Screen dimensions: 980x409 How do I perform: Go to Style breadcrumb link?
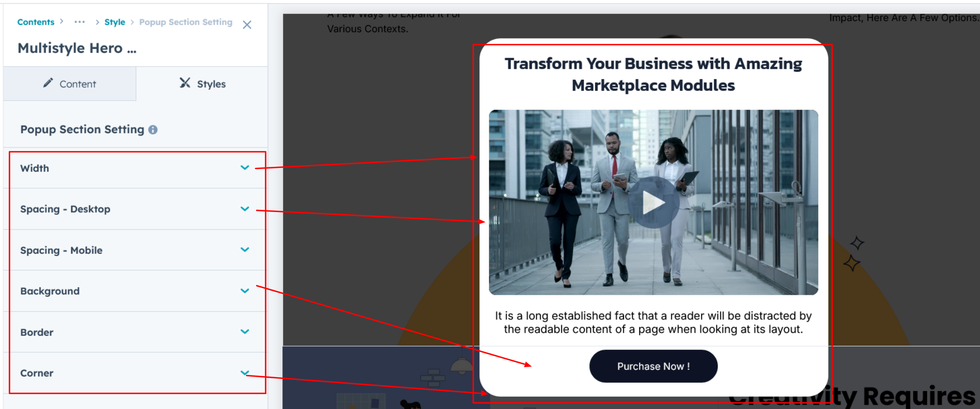click(114, 22)
